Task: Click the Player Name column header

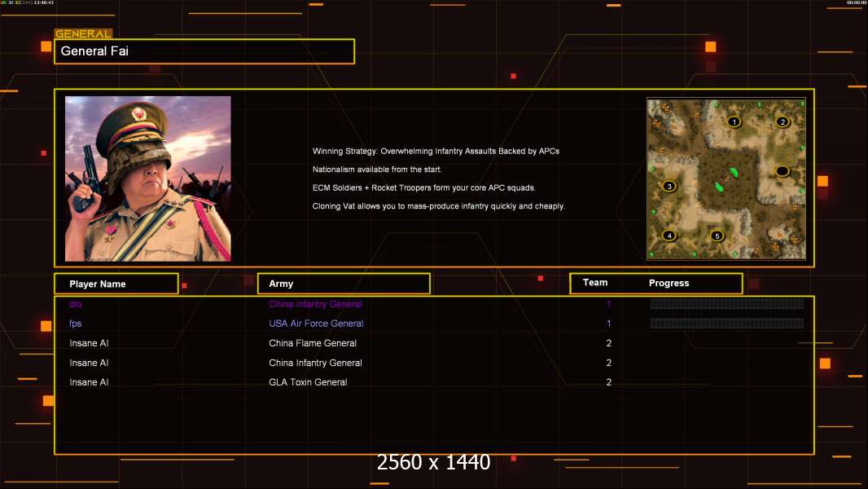Action: point(116,284)
